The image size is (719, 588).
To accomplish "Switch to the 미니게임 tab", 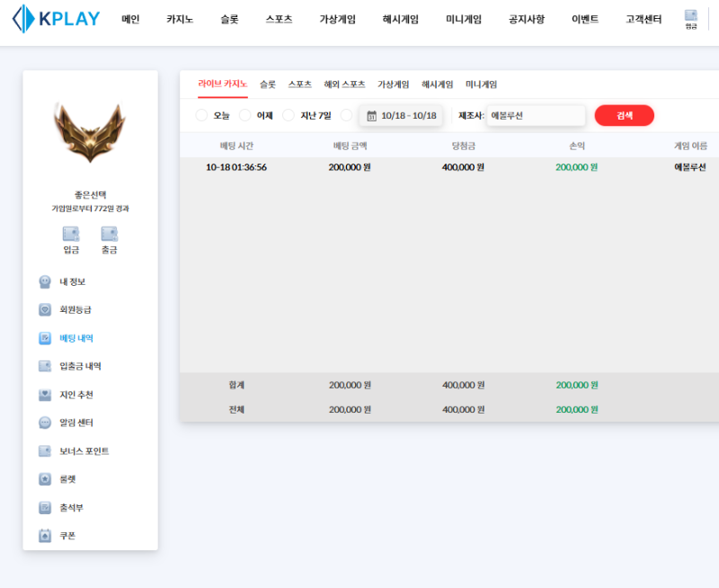I will pos(481,85).
